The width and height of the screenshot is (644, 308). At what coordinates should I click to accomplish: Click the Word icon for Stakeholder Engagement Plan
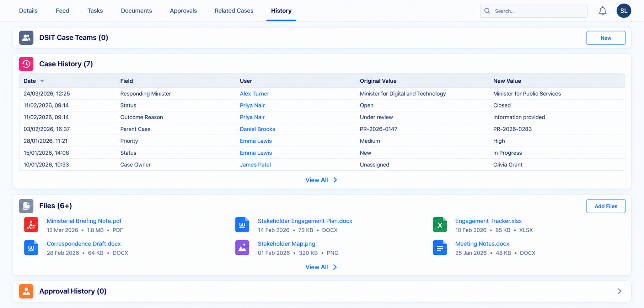tap(242, 225)
